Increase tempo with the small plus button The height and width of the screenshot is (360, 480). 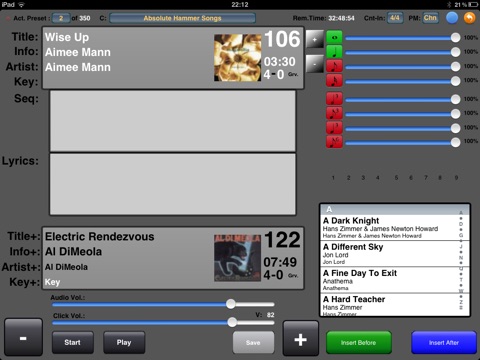point(314,39)
